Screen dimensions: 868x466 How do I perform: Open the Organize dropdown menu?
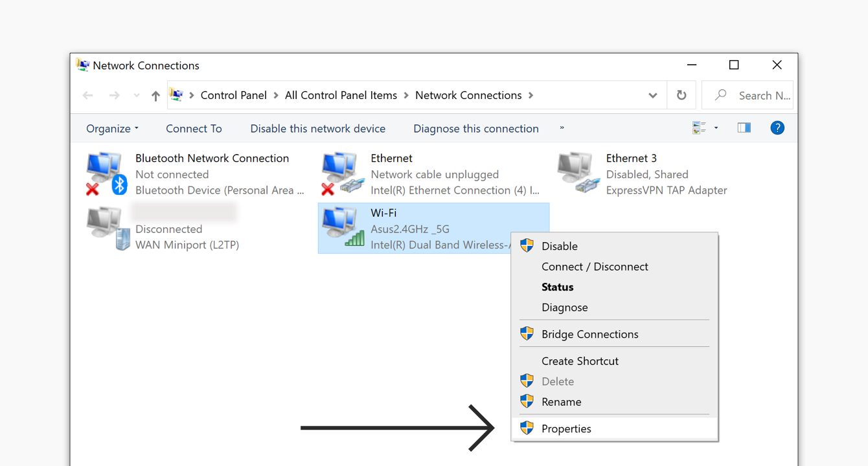point(112,129)
